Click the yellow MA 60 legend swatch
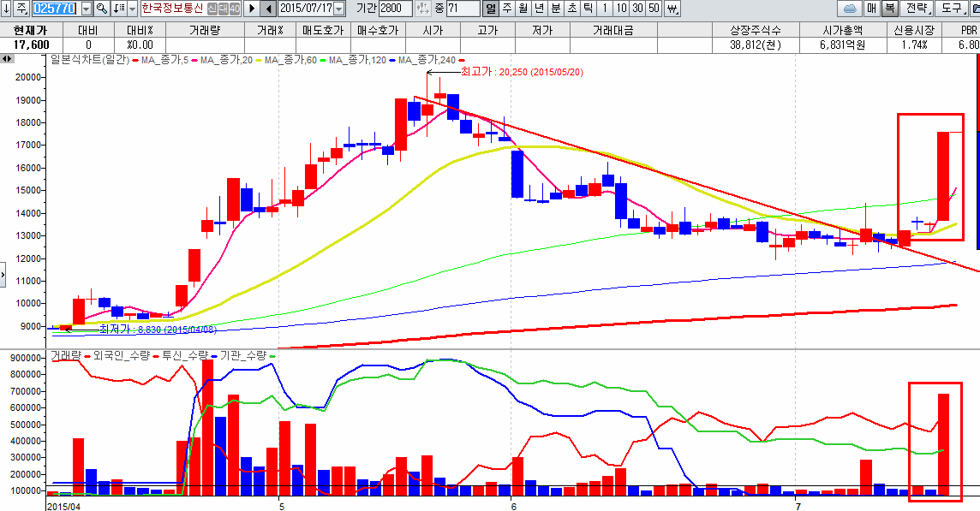Image resolution: width=980 pixels, height=511 pixels. click(x=258, y=60)
